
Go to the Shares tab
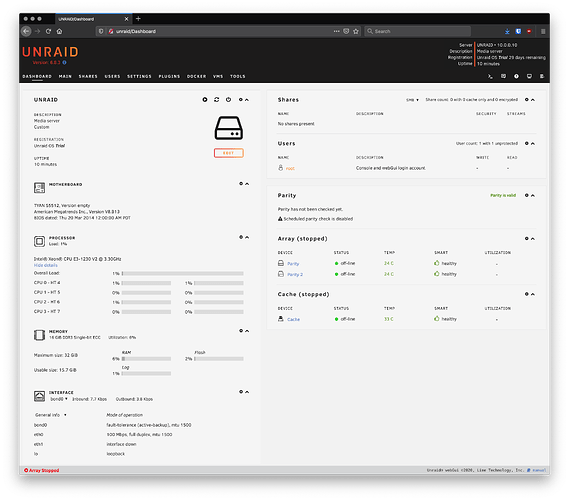click(x=88, y=76)
